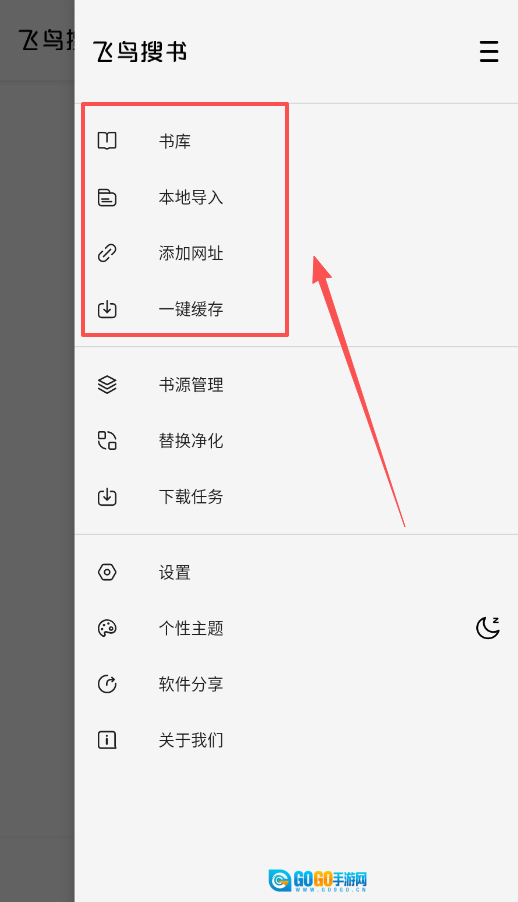518x902 pixels.
Task: Click the download icon beside 下载任务
Action: pyautogui.click(x=107, y=496)
